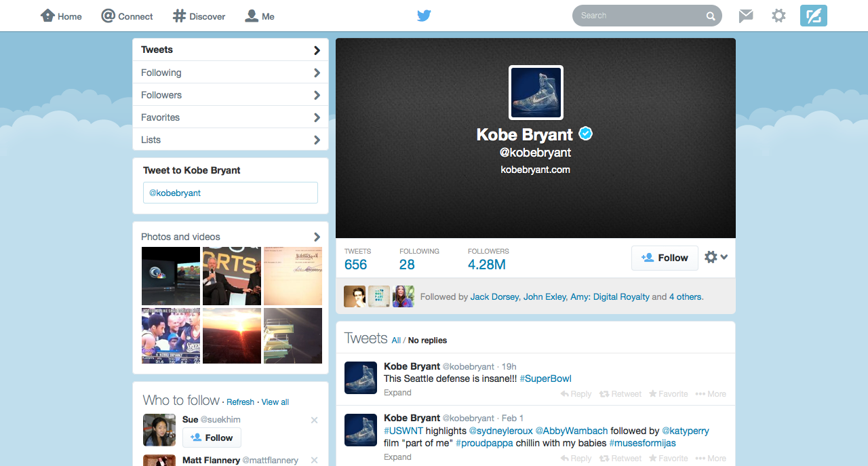View the 28 following count
The height and width of the screenshot is (466, 868).
pos(419,258)
